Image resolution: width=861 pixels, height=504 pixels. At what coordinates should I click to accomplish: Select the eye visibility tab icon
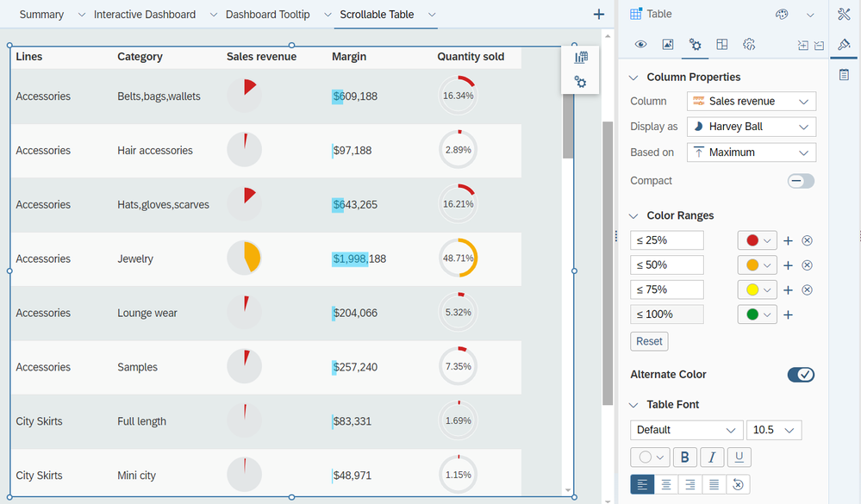point(640,45)
